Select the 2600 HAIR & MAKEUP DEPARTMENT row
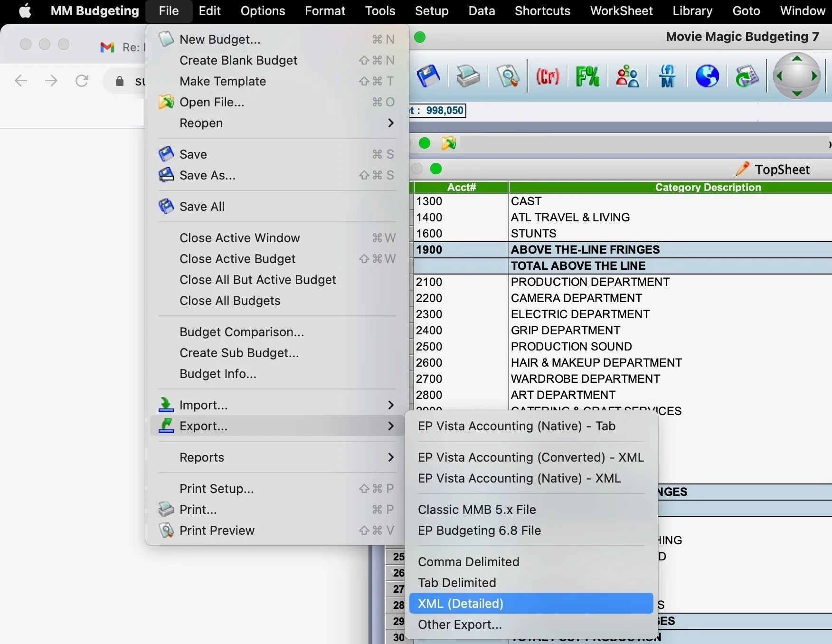Image resolution: width=832 pixels, height=644 pixels. (623, 363)
